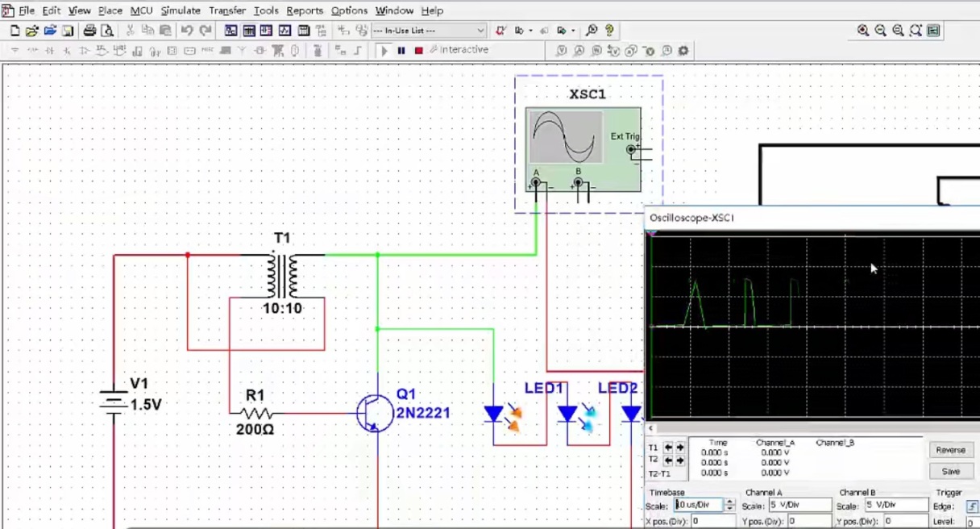Move cursor T2 left with arrow
This screenshot has width=980, height=529.
[x=668, y=460]
